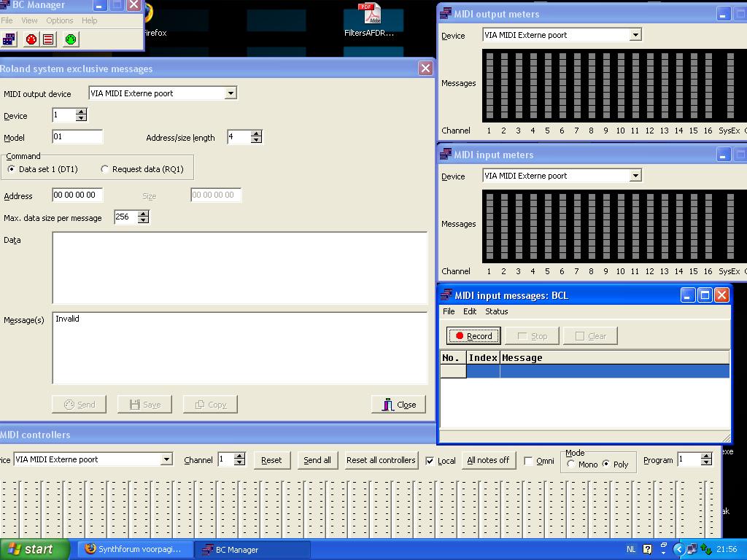Open File menu in MIDI input messages
Viewport: 747px width, 560px height.
pyautogui.click(x=449, y=311)
